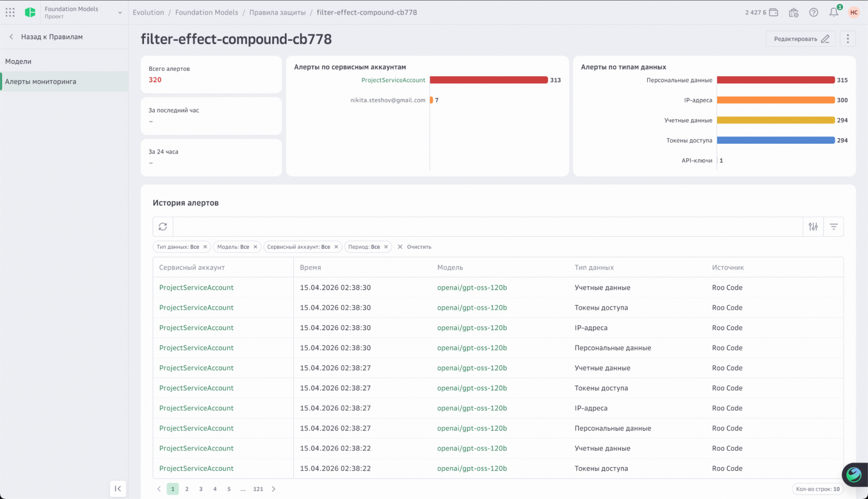Screen dimensions: 868x499
Task: Click the refresh icon in alerts history
Action: pyautogui.click(x=163, y=227)
